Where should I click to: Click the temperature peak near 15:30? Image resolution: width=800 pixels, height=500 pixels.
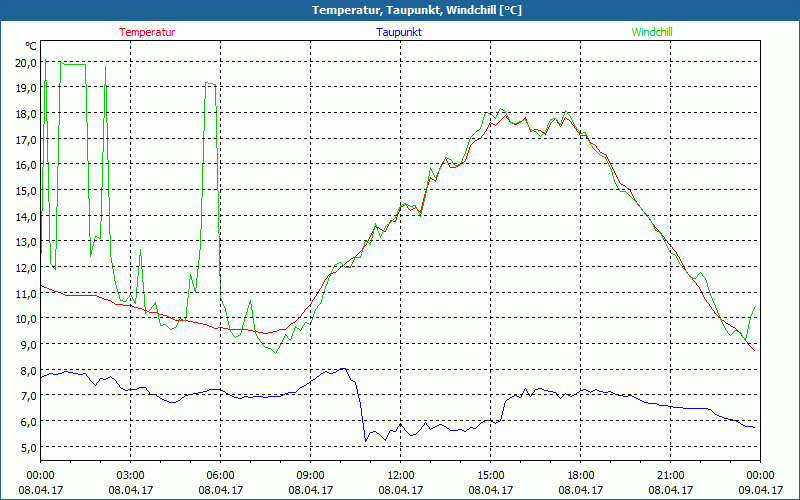click(x=506, y=115)
